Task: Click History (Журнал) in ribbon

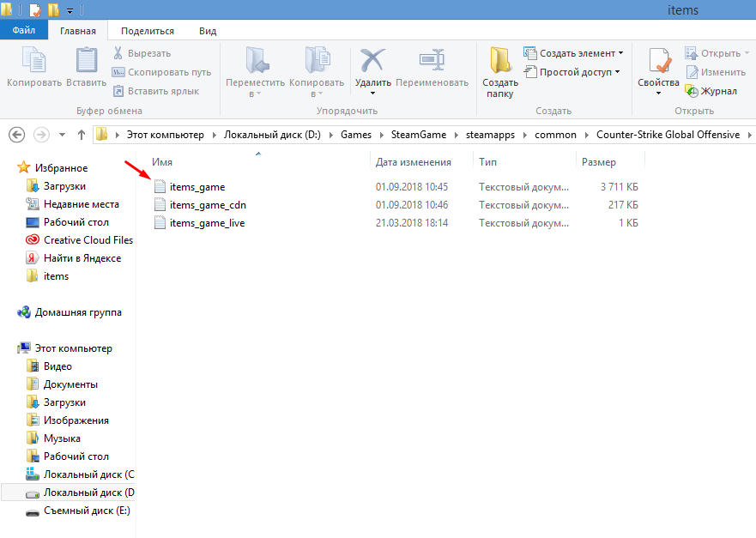Action: point(711,91)
